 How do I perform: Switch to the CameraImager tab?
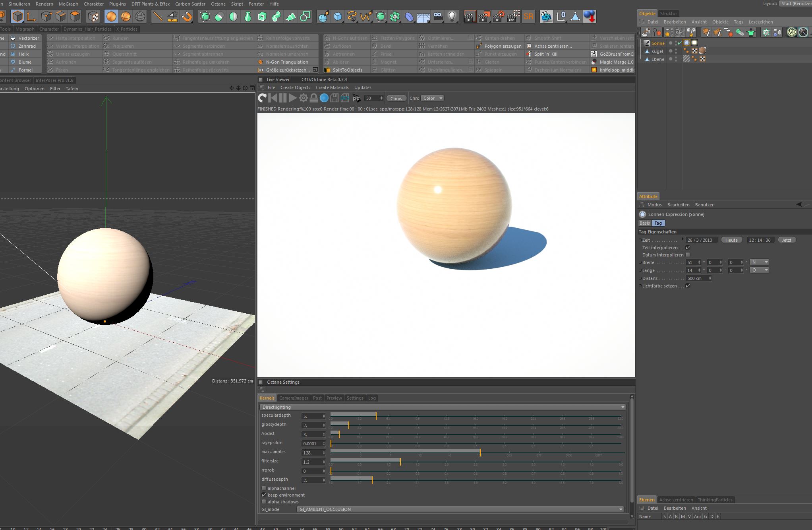tap(294, 398)
